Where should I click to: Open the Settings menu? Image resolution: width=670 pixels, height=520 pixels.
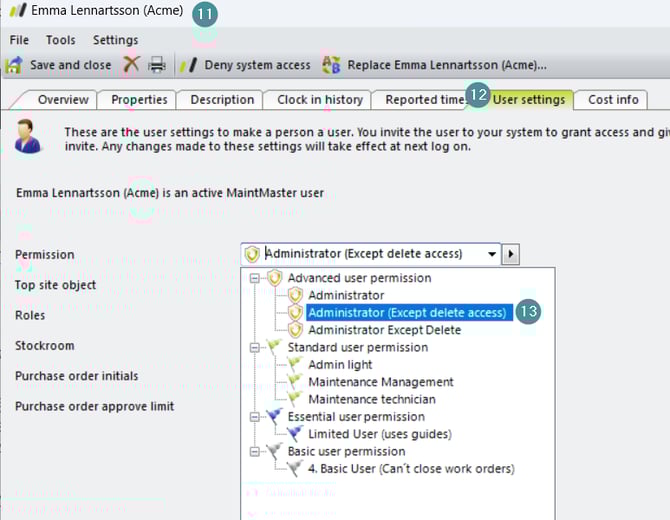116,40
